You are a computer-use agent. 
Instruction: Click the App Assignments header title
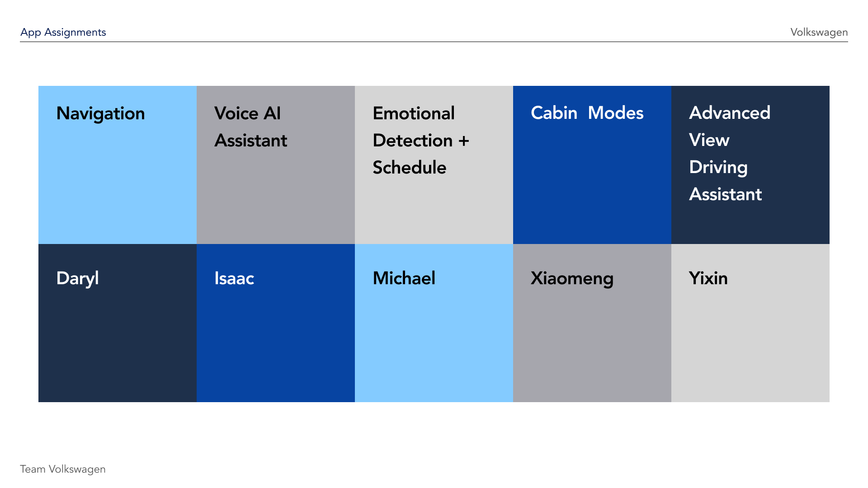pyautogui.click(x=63, y=32)
